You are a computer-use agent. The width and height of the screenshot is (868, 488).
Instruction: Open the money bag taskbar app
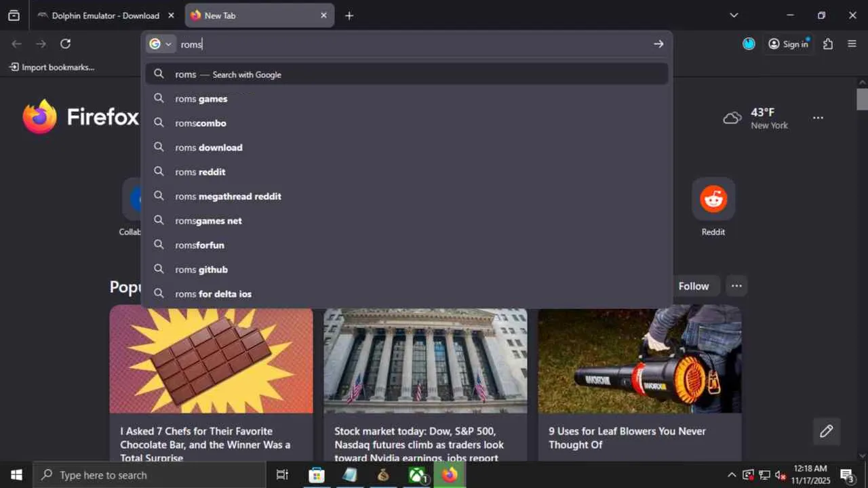pyautogui.click(x=383, y=475)
